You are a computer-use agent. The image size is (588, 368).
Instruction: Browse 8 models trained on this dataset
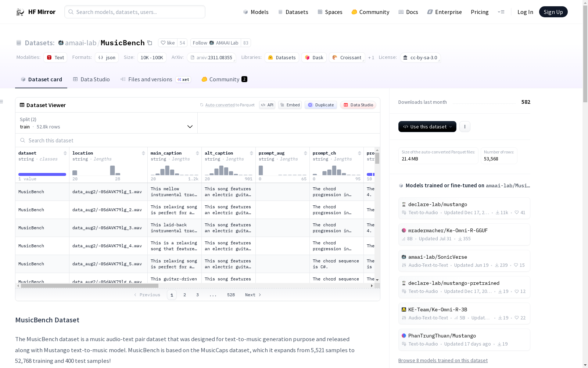443,360
